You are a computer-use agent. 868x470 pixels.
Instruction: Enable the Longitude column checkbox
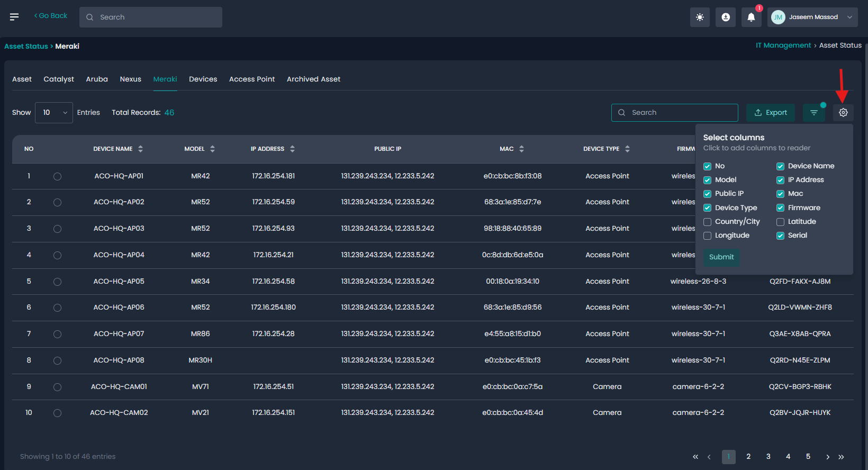coord(707,236)
